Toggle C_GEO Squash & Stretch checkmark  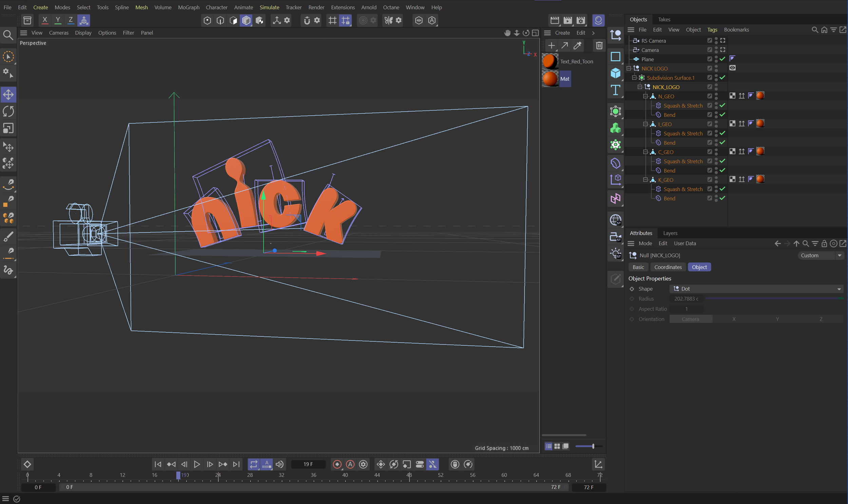click(722, 161)
